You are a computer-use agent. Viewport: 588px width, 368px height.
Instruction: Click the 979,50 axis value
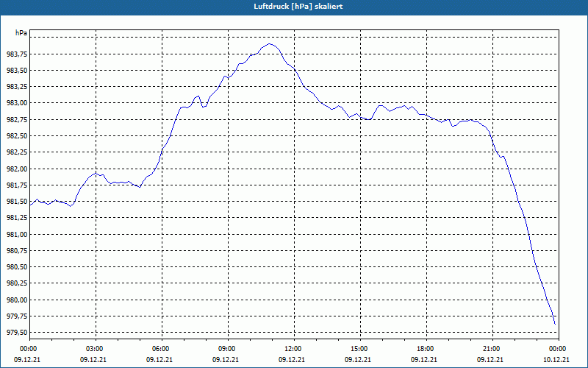click(x=17, y=333)
